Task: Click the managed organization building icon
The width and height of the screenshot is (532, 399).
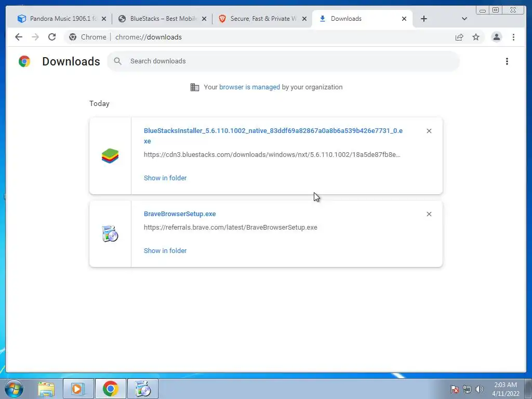Action: tap(195, 87)
